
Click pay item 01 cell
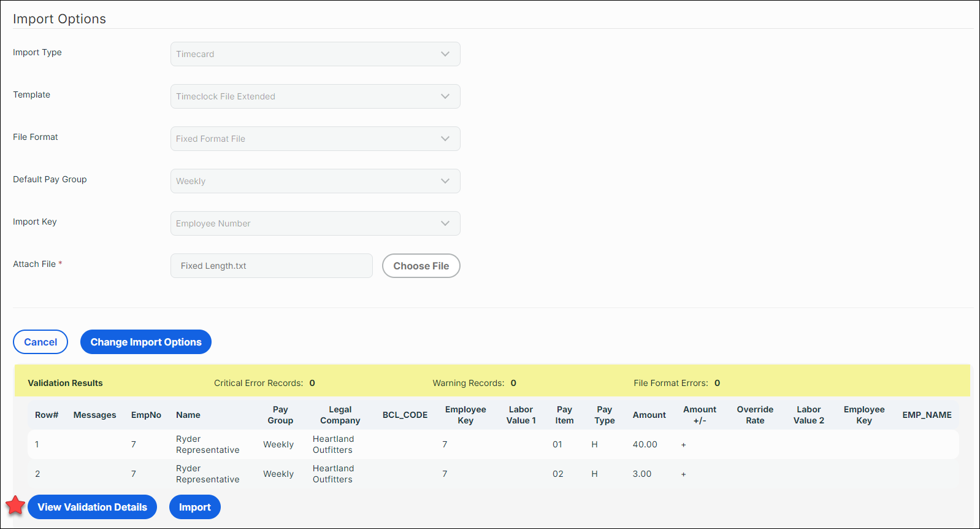coord(557,444)
